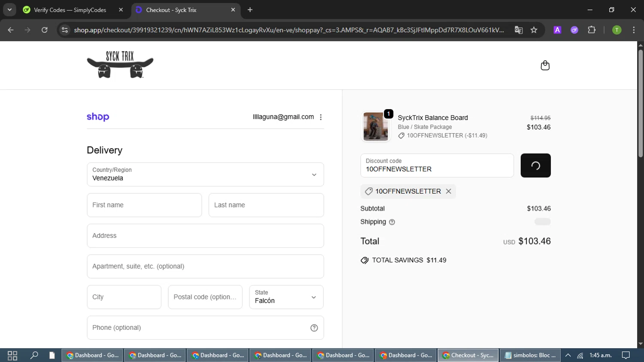Click the lllaguna@gmail.com email text
This screenshot has width=644, height=362.
283,117
